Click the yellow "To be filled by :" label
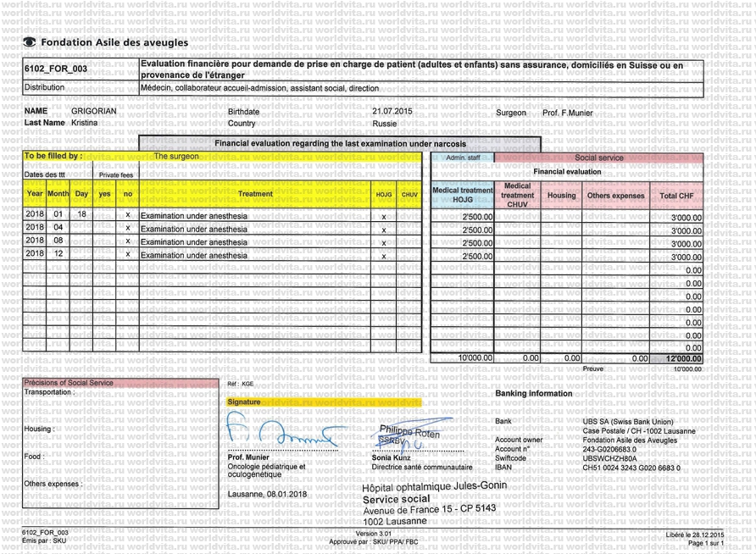This screenshot has width=756, height=554. (53, 156)
